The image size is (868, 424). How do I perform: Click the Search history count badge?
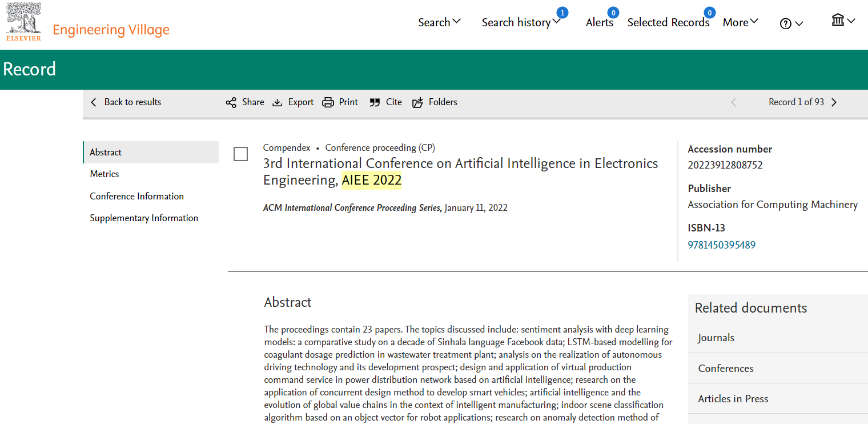pos(562,12)
